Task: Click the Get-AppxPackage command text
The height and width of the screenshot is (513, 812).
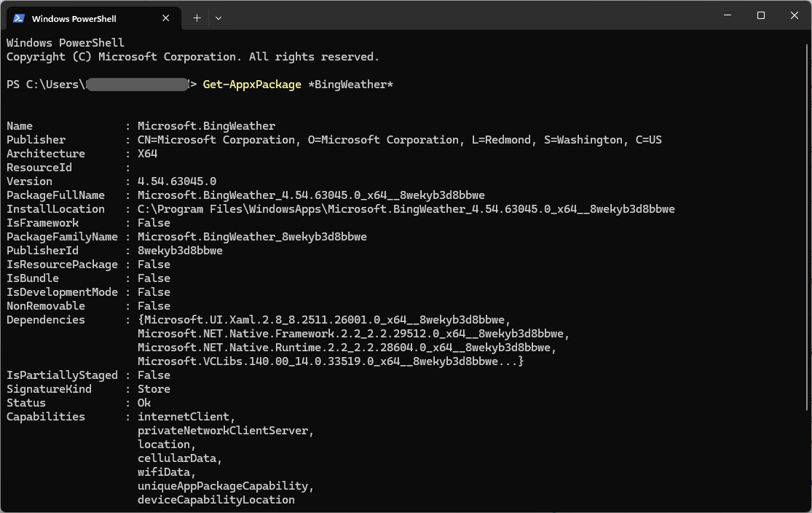Action: [x=252, y=85]
